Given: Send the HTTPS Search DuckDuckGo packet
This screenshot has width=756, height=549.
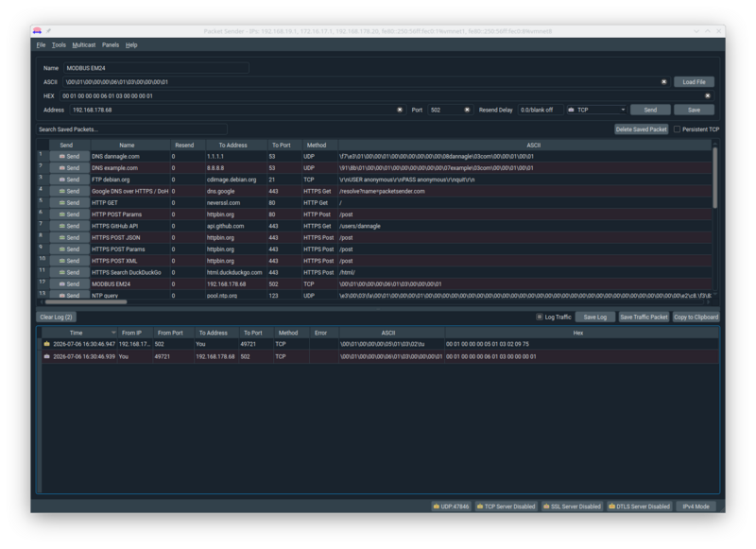Looking at the screenshot, I should (69, 272).
